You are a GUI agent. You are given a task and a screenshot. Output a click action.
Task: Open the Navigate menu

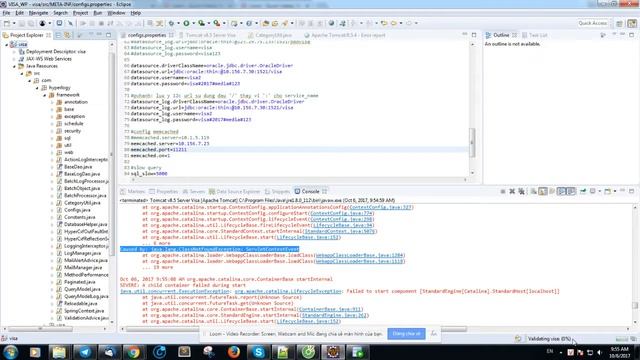[38, 13]
